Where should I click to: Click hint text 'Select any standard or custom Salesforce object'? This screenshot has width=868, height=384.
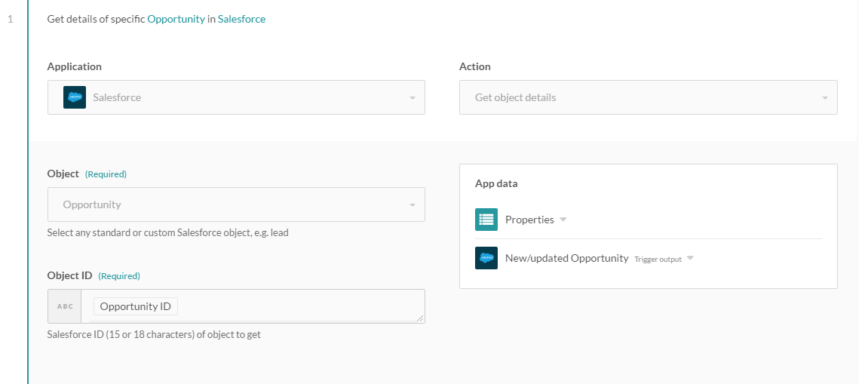(167, 232)
